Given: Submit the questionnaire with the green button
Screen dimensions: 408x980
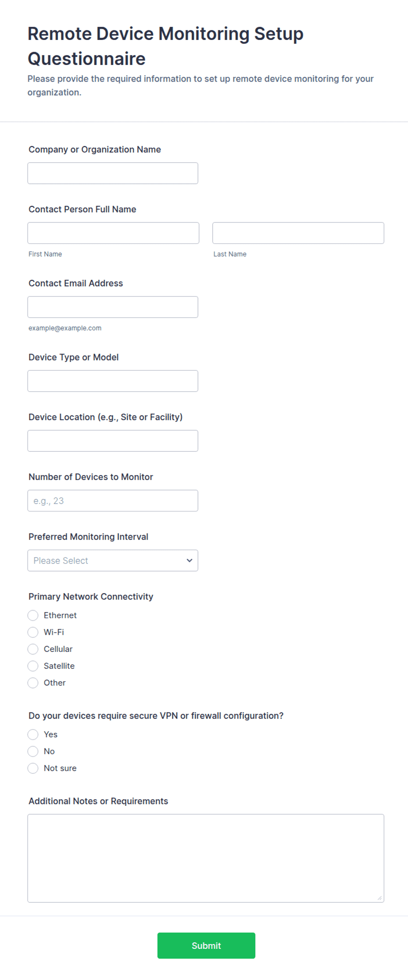Looking at the screenshot, I should point(206,946).
